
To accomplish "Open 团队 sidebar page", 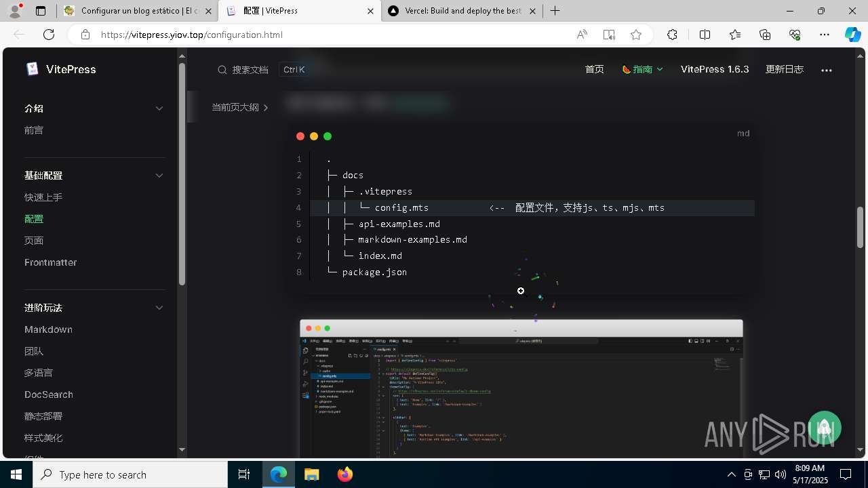I will [x=34, y=351].
